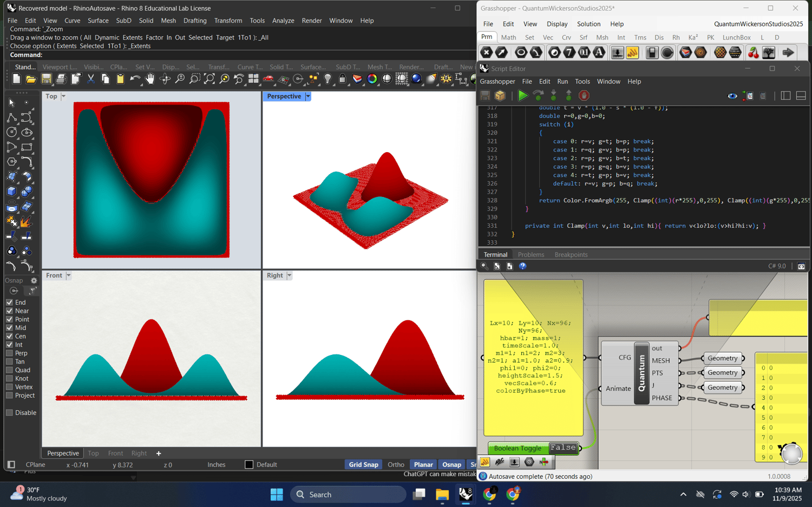Click the Default layer color swatch

click(249, 465)
